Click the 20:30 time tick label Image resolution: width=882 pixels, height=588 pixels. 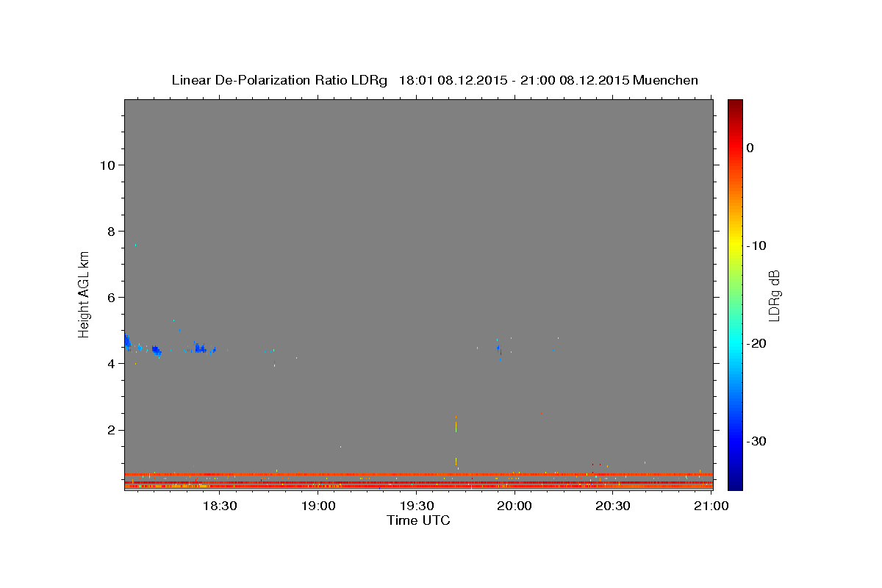tap(613, 506)
